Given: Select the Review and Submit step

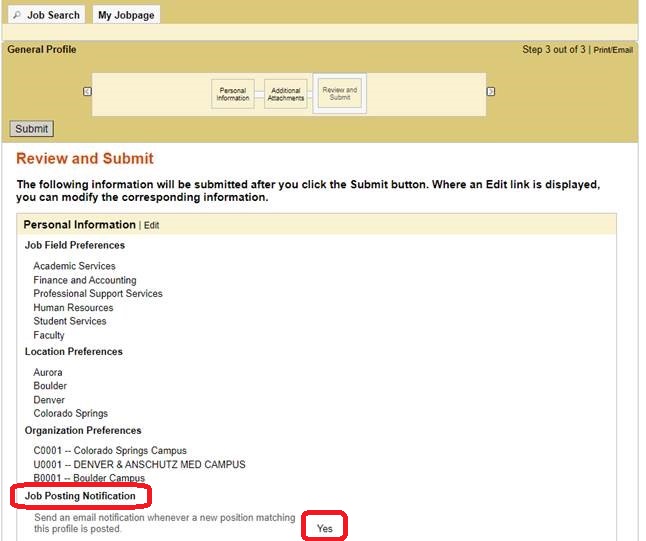Looking at the screenshot, I should tap(340, 94).
